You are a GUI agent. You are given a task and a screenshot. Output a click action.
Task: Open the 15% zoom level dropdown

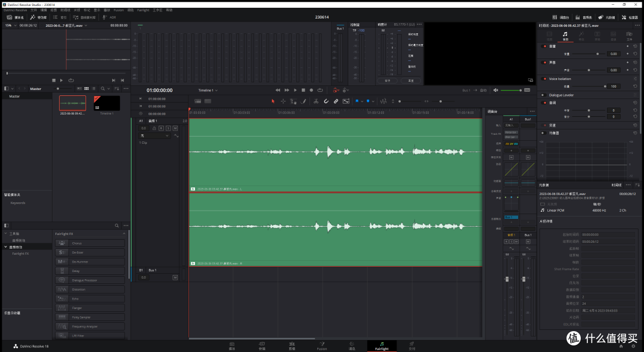tap(10, 26)
